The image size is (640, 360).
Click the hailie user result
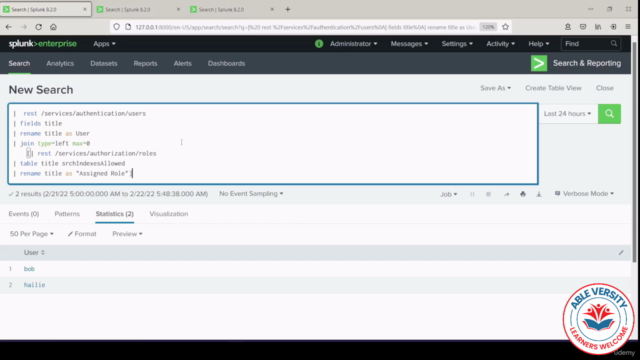coord(34,285)
